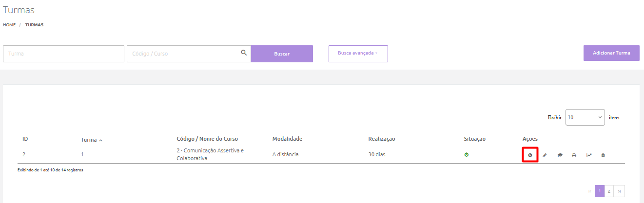Click the play icon in Ações
The height and width of the screenshot is (203, 644).
click(x=530, y=155)
